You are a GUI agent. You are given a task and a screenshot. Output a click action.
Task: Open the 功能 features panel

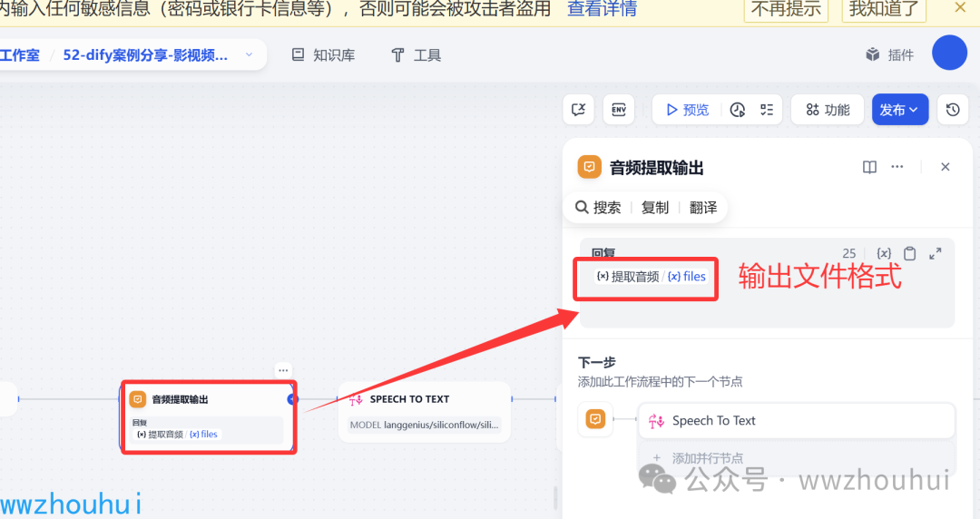828,110
